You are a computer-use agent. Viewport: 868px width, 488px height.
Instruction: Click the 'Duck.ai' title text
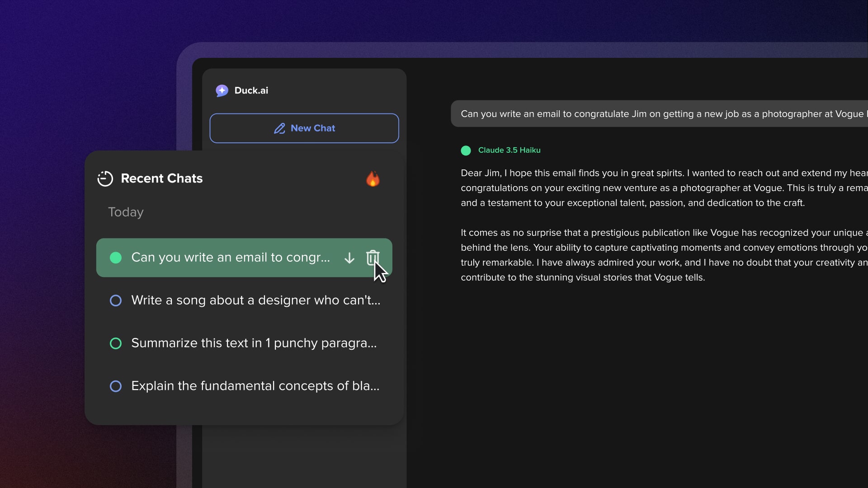[251, 90]
